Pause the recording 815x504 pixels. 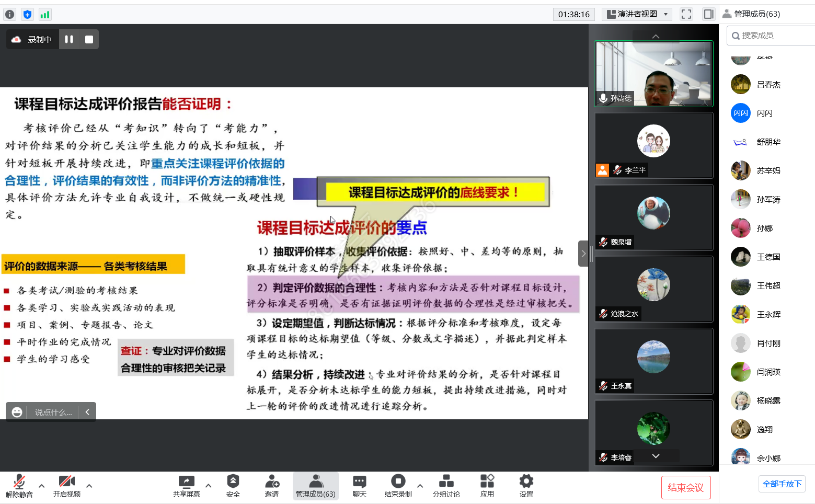(x=69, y=39)
